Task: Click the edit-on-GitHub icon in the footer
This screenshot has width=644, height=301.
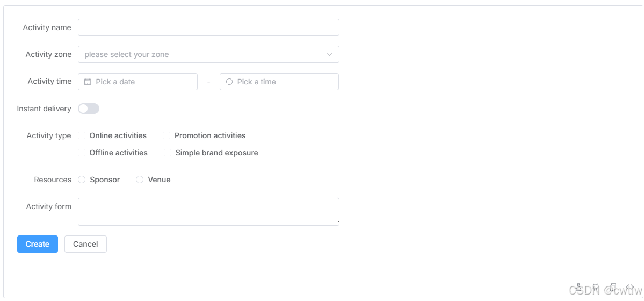Action: pos(596,287)
